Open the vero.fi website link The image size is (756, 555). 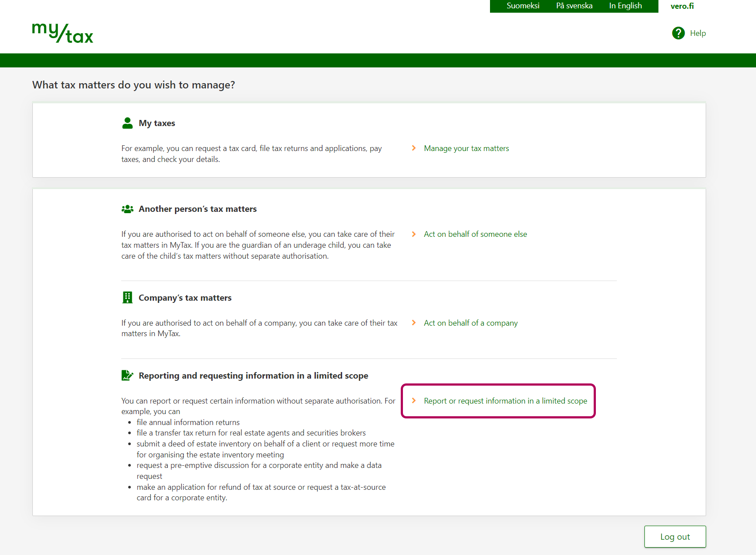click(x=682, y=6)
